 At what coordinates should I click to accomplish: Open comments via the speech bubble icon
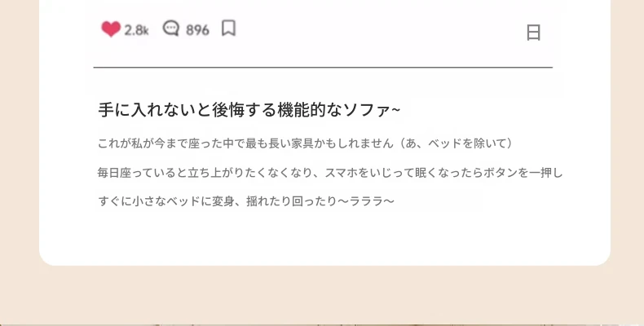coord(171,29)
